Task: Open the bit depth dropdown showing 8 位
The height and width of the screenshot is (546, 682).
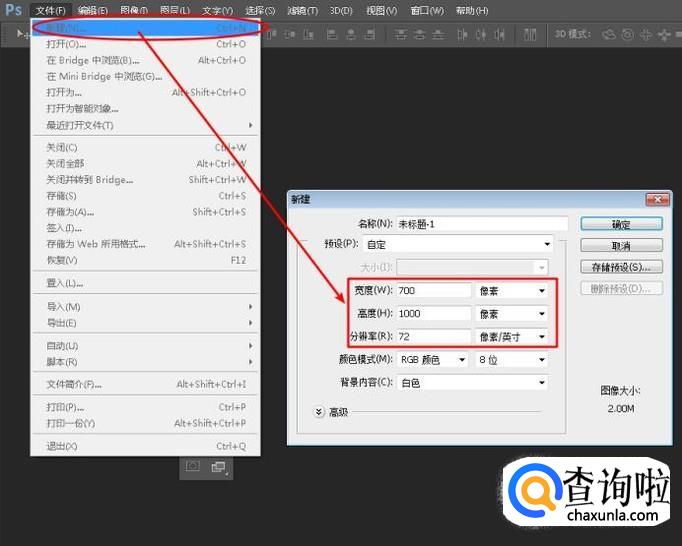Action: tap(512, 360)
